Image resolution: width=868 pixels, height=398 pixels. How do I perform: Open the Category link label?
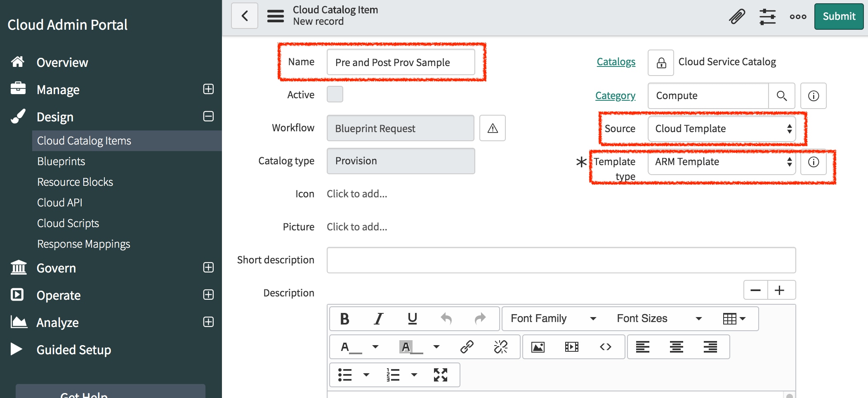pos(615,96)
